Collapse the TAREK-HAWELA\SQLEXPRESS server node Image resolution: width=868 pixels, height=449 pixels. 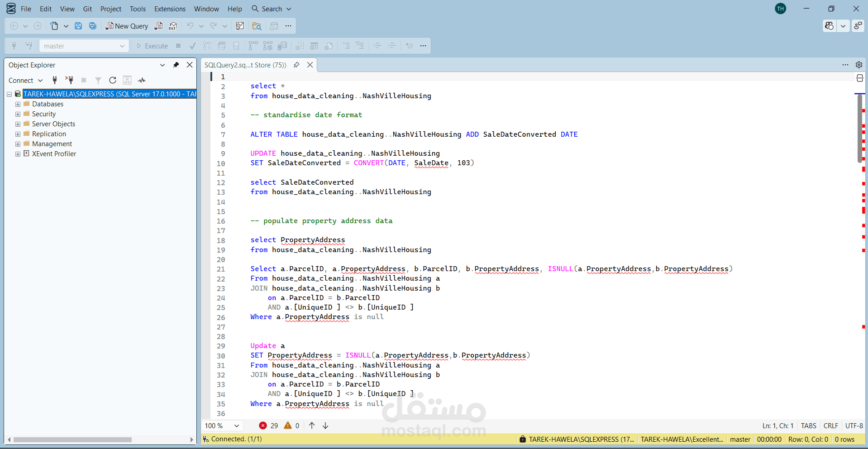pos(9,94)
